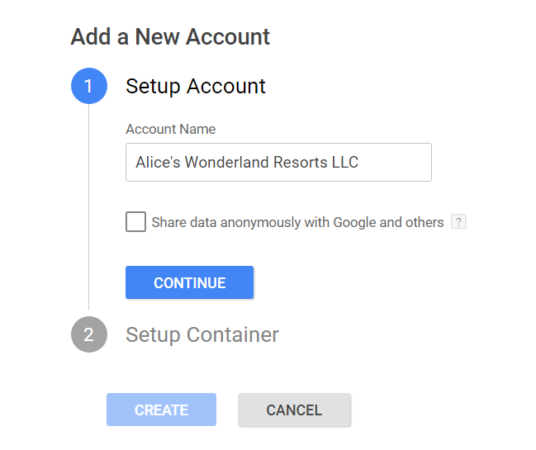Screen dimensions: 536x450
Task: Click the blue step 1 circle icon
Action: point(89,86)
